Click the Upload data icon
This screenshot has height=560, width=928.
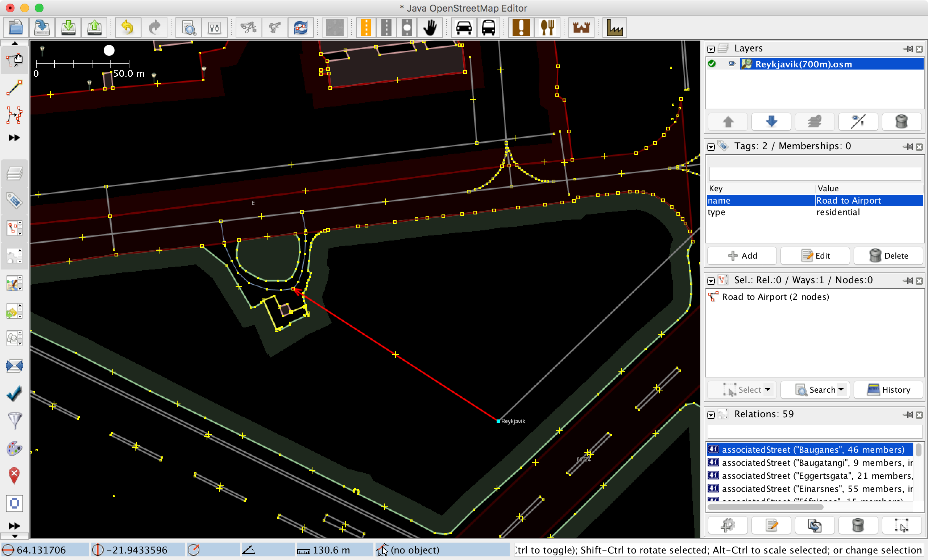point(94,28)
